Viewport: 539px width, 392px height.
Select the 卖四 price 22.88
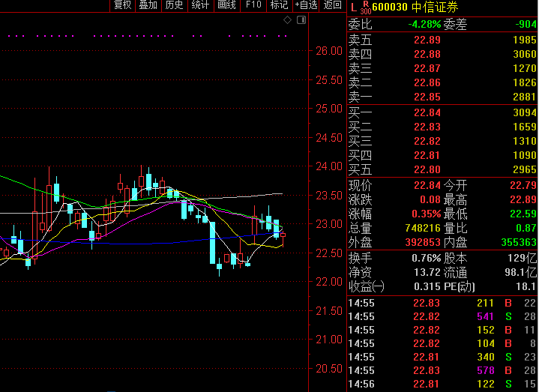427,54
